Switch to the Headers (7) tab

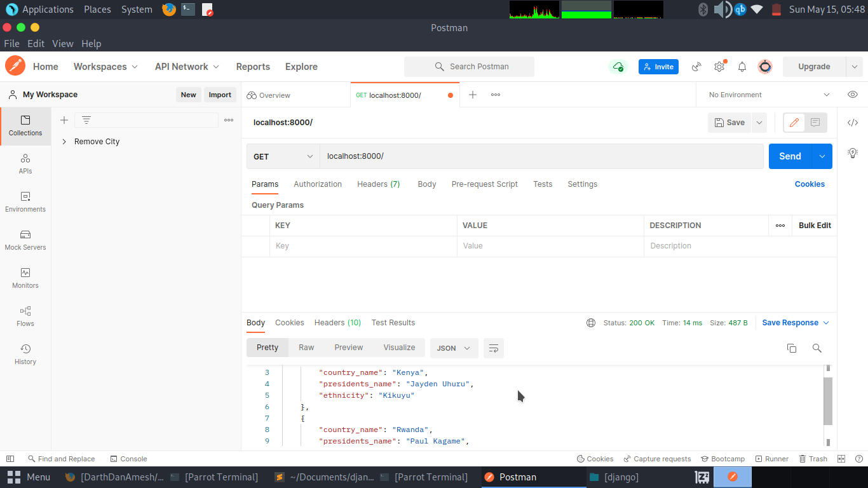click(x=378, y=184)
